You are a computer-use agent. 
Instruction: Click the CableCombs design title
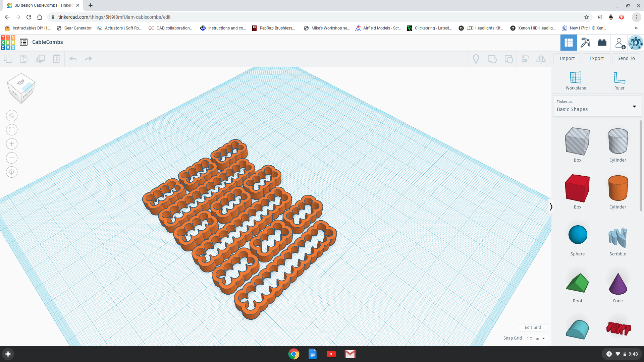[48, 42]
